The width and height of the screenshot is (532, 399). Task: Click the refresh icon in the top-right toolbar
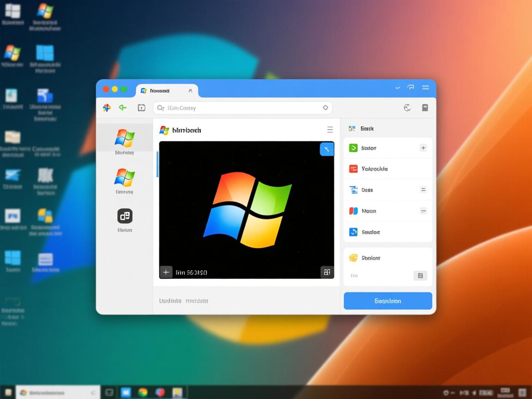tap(407, 107)
